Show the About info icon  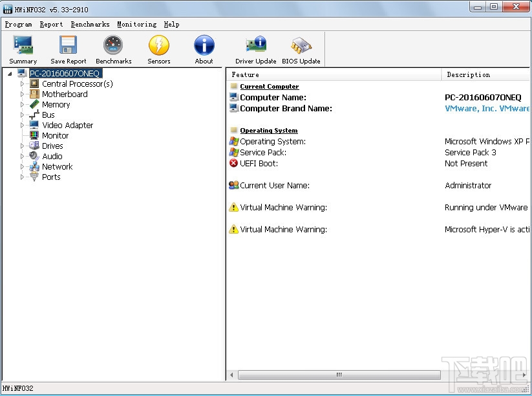tap(204, 45)
